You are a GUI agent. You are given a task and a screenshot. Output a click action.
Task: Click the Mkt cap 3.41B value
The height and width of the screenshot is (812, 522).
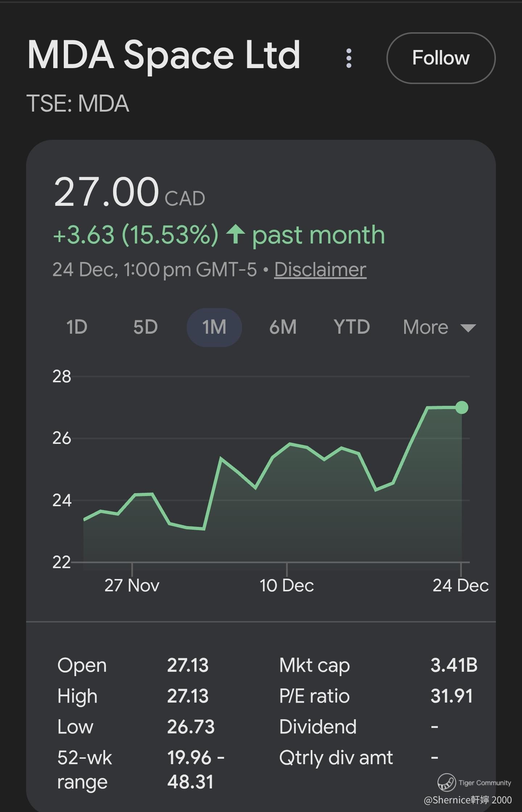(454, 665)
